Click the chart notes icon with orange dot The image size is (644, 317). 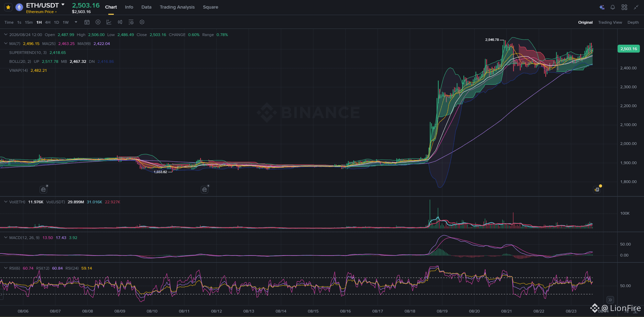597,189
